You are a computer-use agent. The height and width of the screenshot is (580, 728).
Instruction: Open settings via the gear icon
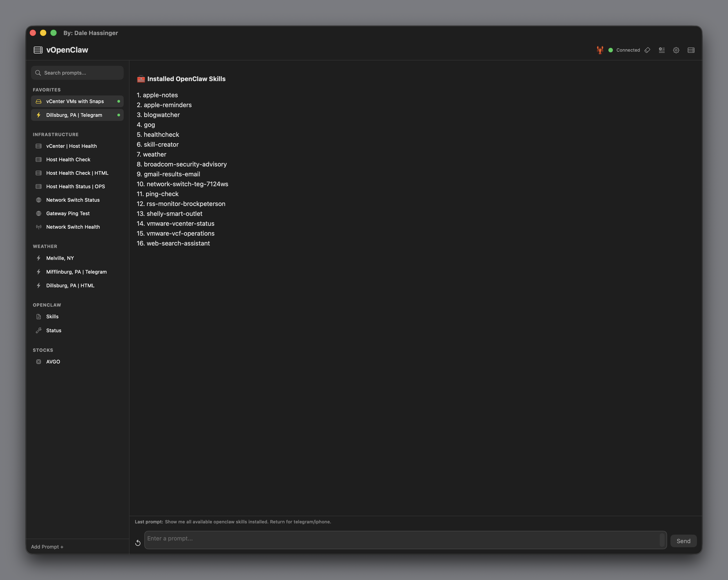pos(676,50)
